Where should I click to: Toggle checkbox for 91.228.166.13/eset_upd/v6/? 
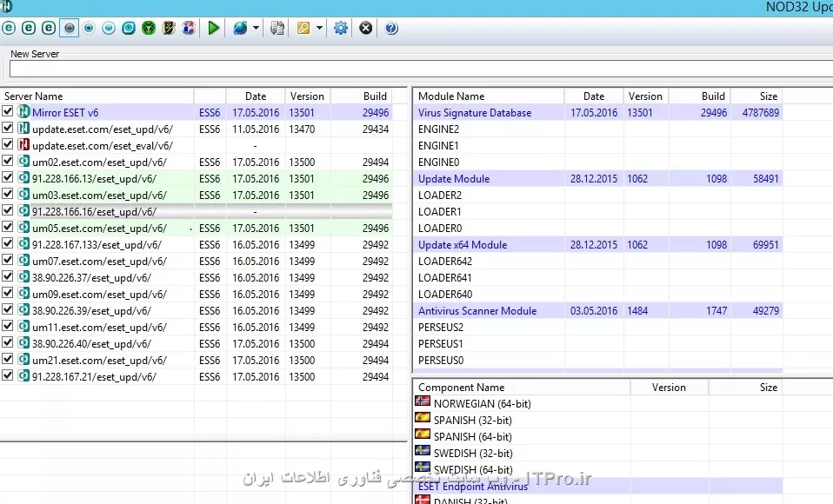(x=8, y=177)
